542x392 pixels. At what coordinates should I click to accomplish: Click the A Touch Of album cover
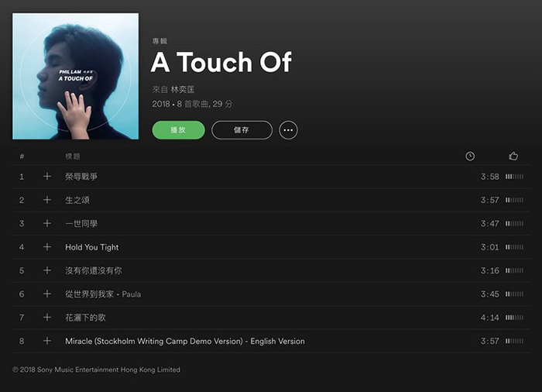click(x=75, y=76)
